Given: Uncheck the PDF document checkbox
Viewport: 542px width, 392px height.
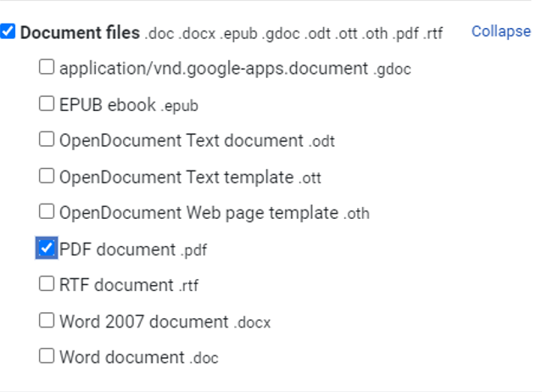Looking at the screenshot, I should tap(47, 248).
